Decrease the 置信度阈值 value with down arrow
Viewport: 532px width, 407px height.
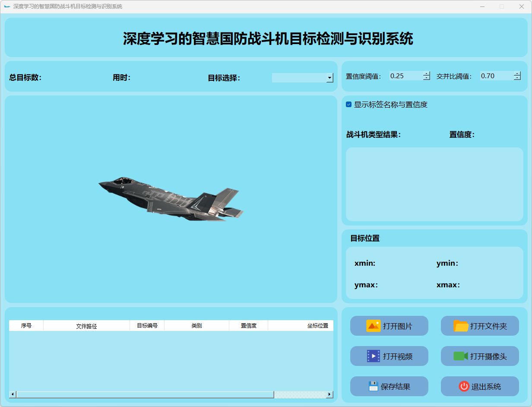[427, 78]
